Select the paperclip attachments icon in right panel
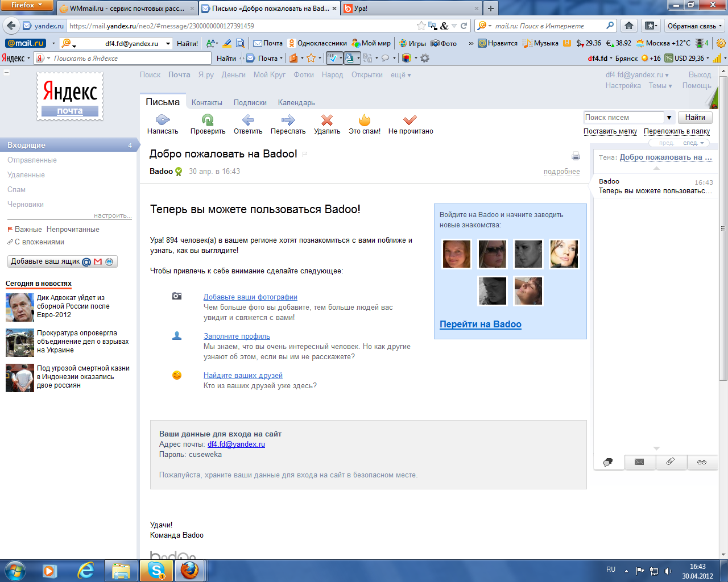The width and height of the screenshot is (728, 582). (671, 462)
